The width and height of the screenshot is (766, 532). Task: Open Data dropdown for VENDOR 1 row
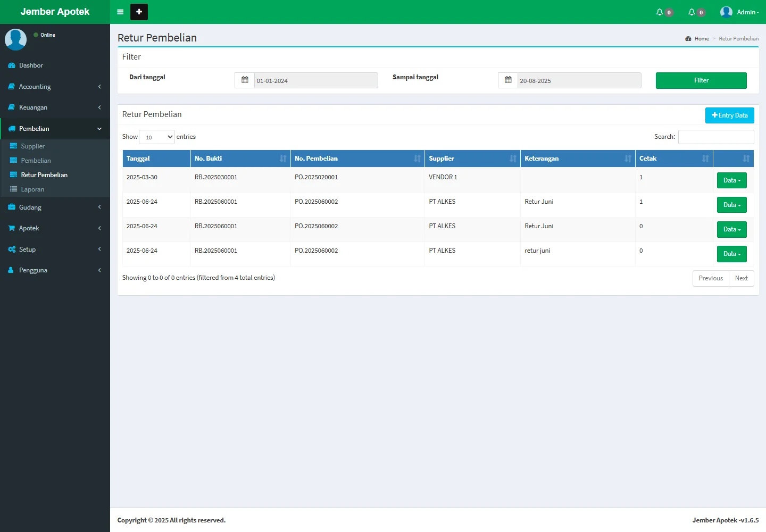[x=731, y=180]
